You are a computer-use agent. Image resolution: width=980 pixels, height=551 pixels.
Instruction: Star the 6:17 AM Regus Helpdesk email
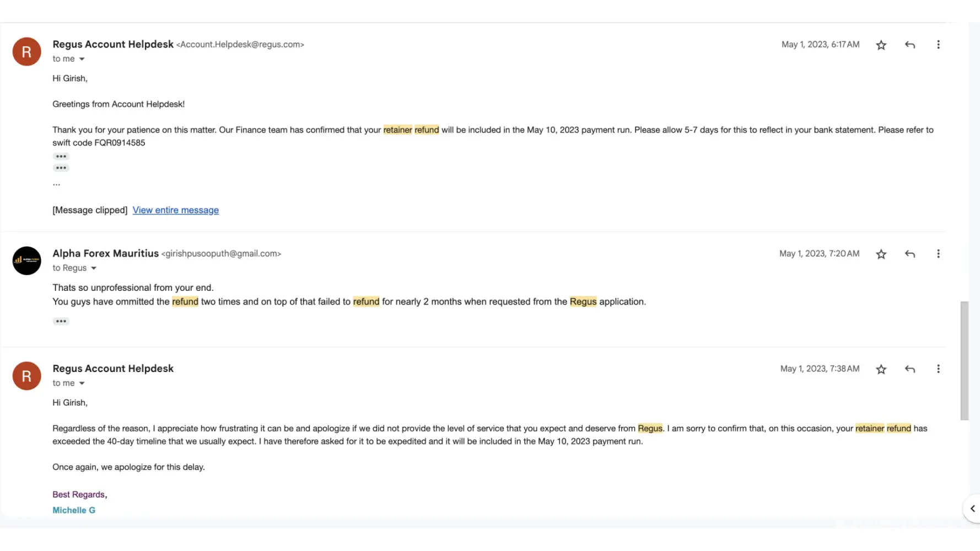881,45
